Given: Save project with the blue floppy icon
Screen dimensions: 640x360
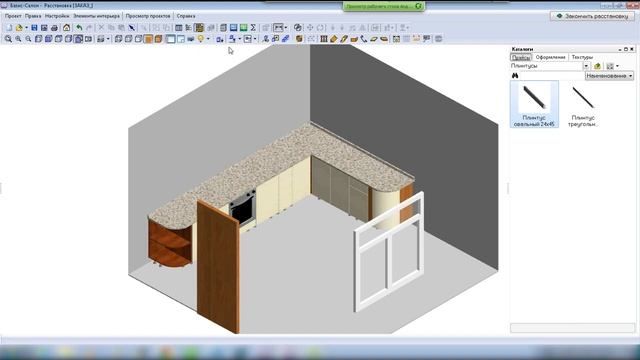Looking at the screenshot, I should (x=34, y=28).
